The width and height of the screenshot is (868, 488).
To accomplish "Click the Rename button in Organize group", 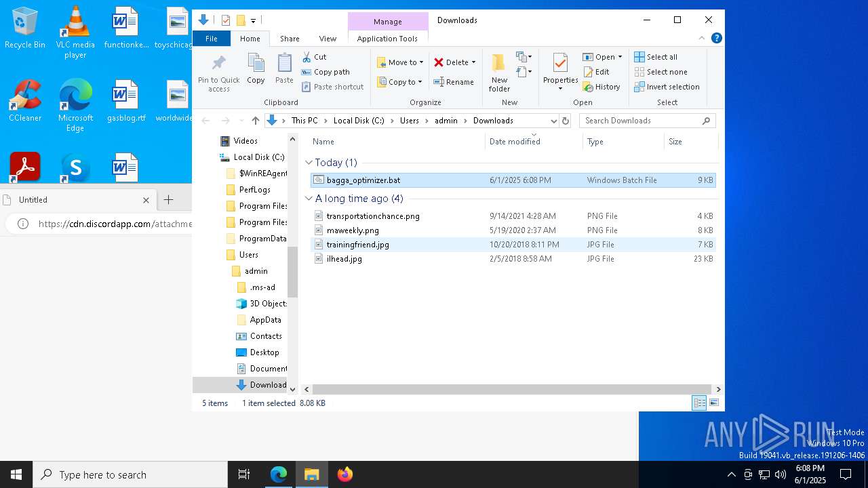I will [454, 82].
